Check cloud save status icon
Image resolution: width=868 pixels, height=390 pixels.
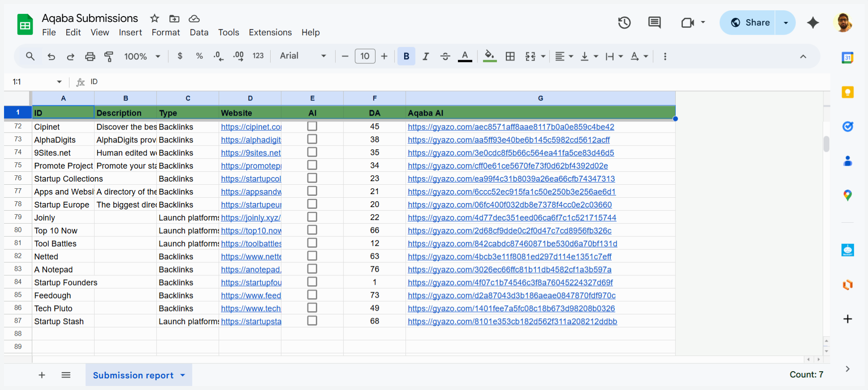(x=194, y=18)
